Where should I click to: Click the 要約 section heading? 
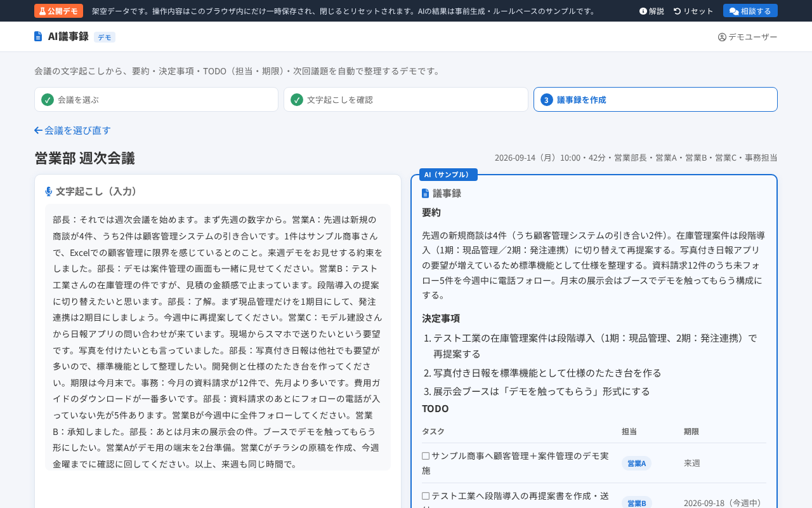coord(431,212)
